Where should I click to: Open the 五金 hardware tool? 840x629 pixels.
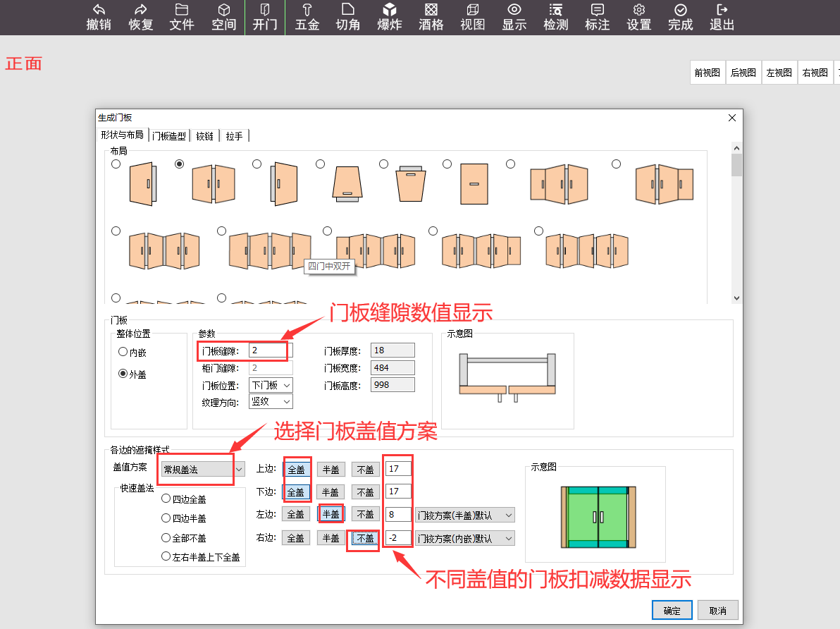(307, 17)
